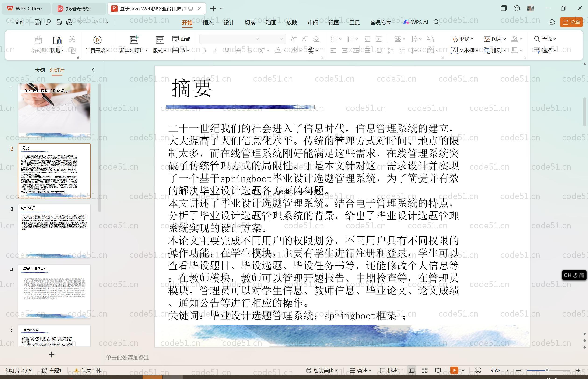Image resolution: width=588 pixels, height=379 pixels.
Task: Toggle Bold formatting
Action: pos(204,50)
